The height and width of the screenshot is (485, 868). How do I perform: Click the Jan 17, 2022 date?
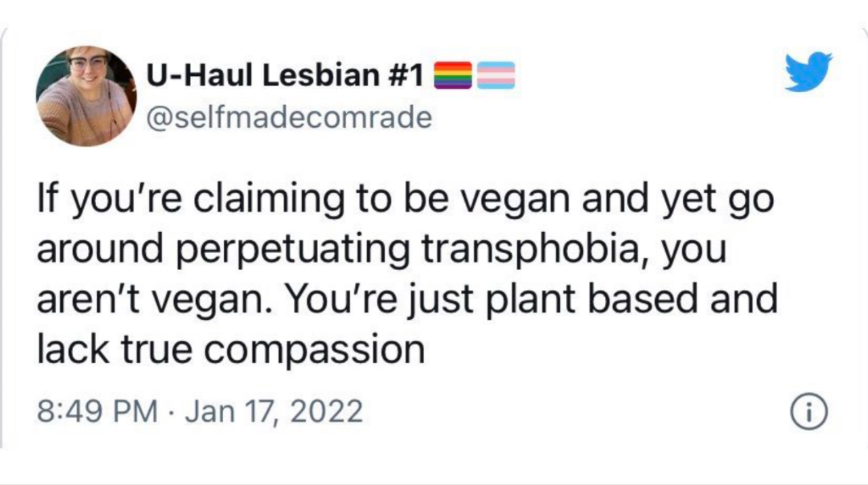click(274, 411)
